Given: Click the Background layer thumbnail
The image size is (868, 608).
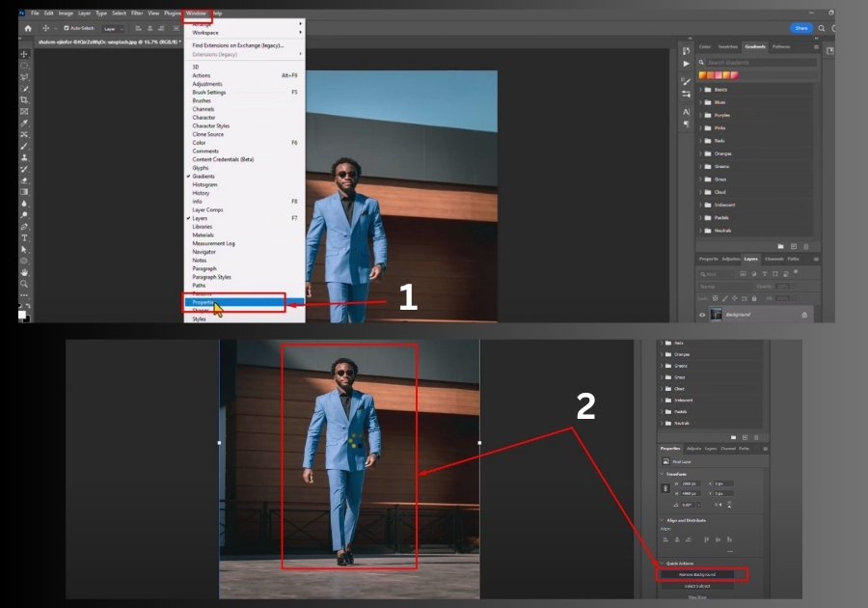Looking at the screenshot, I should point(716,315).
